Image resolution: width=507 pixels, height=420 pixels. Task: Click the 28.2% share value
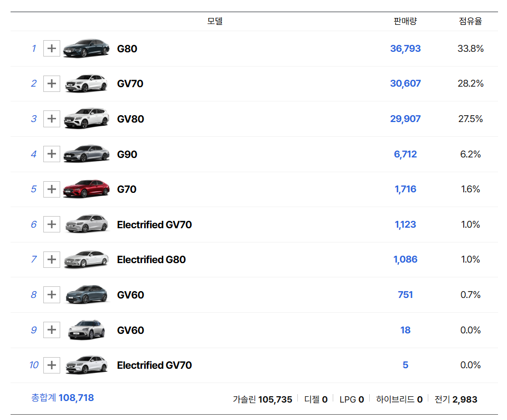click(x=471, y=83)
